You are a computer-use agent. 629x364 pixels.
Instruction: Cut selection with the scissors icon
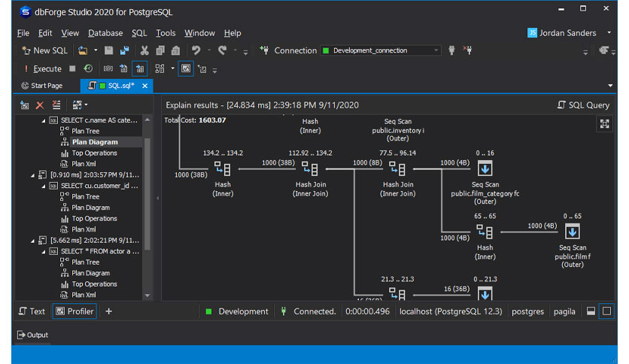tap(144, 50)
